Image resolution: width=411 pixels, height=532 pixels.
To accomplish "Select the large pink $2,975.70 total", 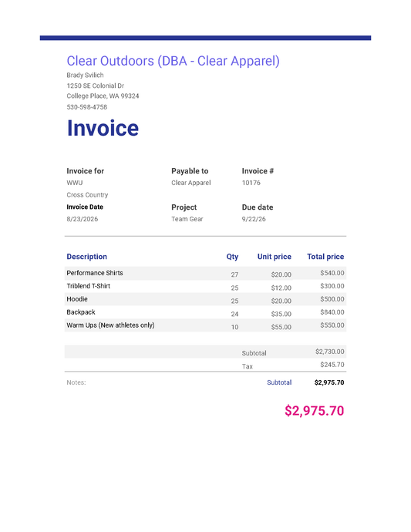I will 315,411.
